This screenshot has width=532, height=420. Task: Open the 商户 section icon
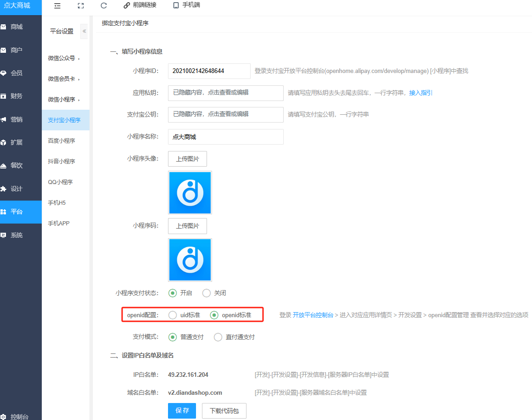[3, 50]
